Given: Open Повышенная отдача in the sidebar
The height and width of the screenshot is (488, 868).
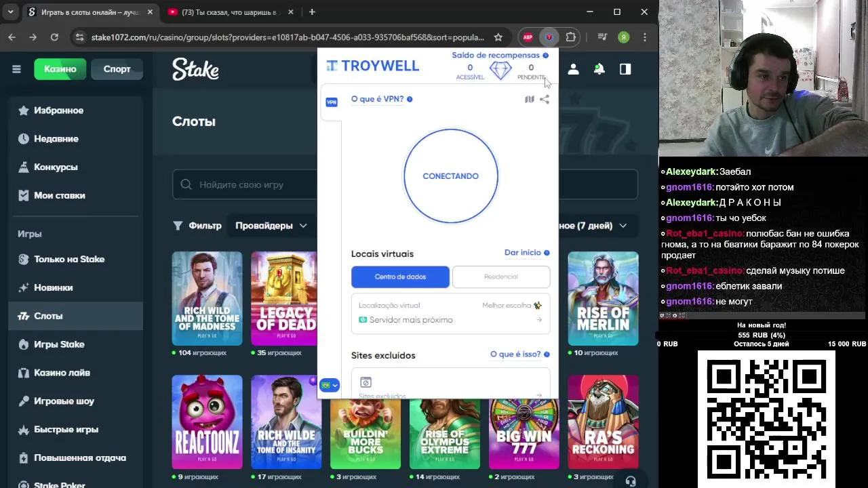Looking at the screenshot, I should [75, 458].
